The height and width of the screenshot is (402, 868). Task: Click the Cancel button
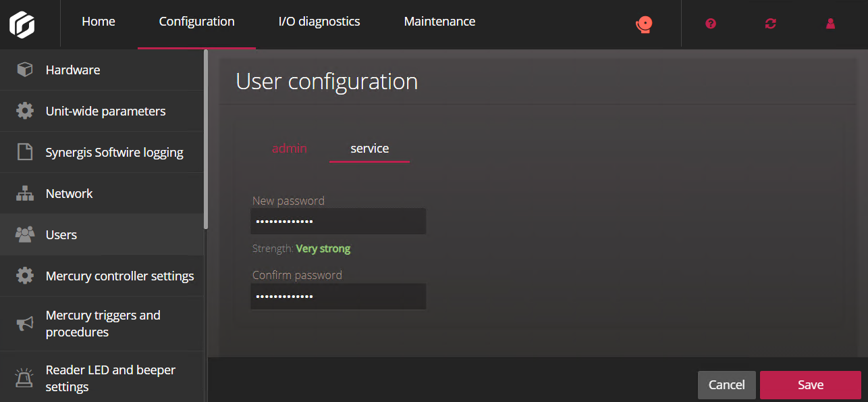click(727, 384)
